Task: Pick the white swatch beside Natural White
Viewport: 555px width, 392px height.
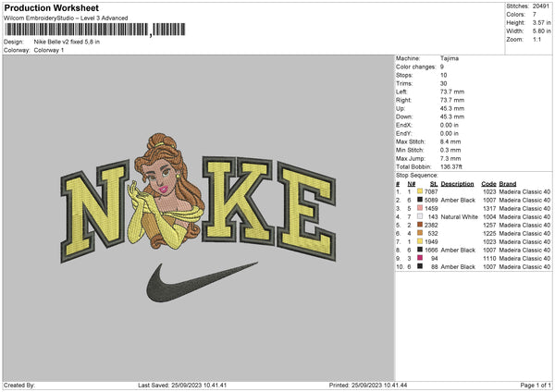Action: pos(420,215)
